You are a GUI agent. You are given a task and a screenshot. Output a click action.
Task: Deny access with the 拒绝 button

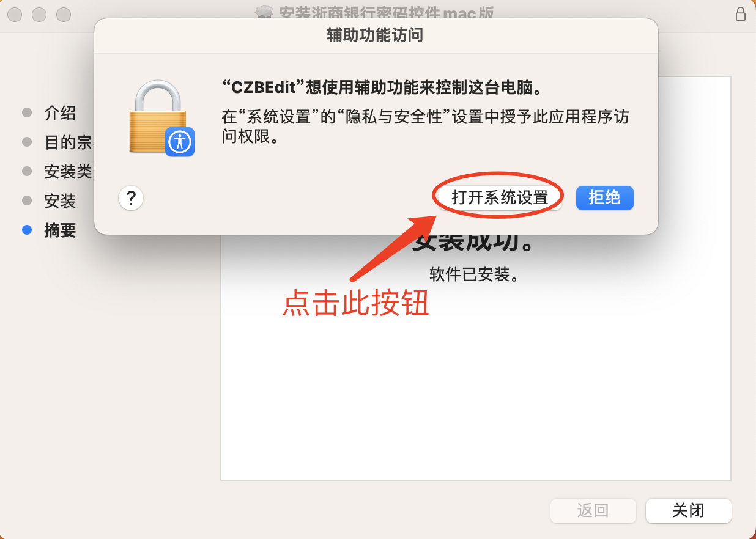604,198
